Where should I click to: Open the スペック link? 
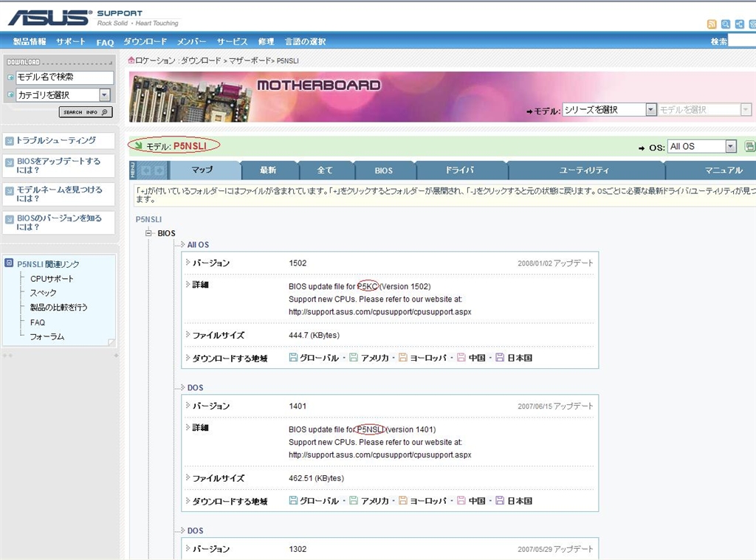(x=43, y=293)
